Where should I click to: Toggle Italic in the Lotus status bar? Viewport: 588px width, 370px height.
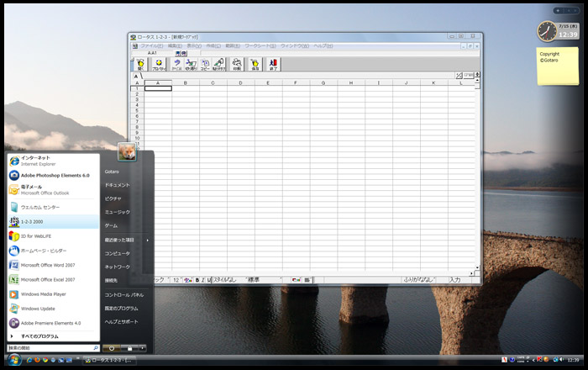pyautogui.click(x=203, y=280)
